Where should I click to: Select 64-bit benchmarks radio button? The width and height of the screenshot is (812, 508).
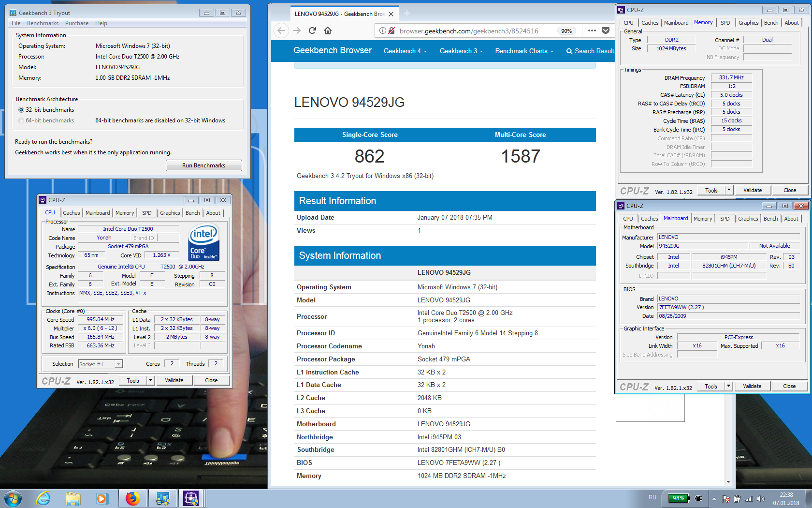coord(21,120)
